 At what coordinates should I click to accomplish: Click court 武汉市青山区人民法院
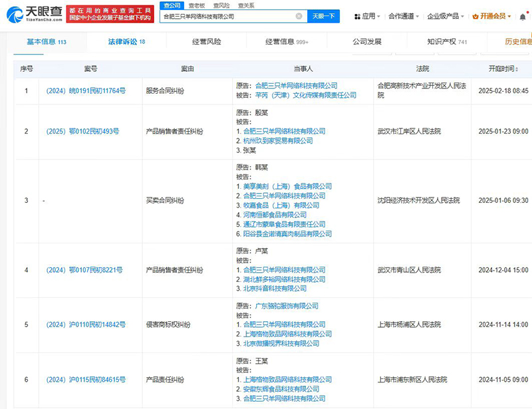click(x=409, y=270)
